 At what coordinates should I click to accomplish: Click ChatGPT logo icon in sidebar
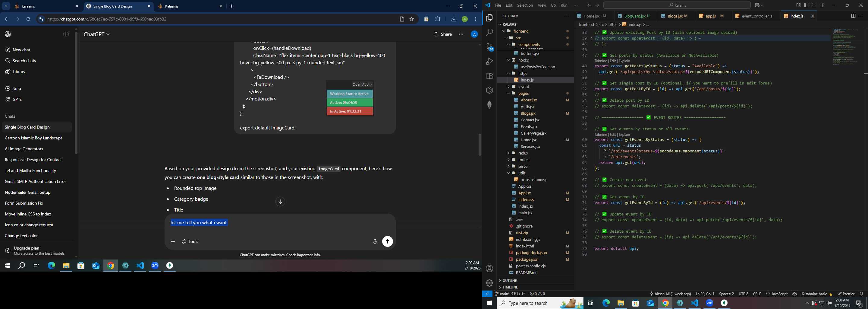(8, 34)
